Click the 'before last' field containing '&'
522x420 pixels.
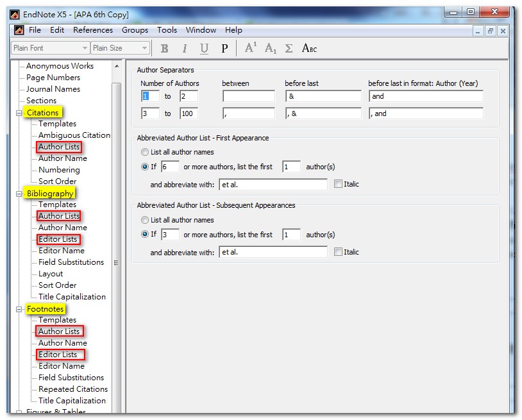[x=323, y=96]
